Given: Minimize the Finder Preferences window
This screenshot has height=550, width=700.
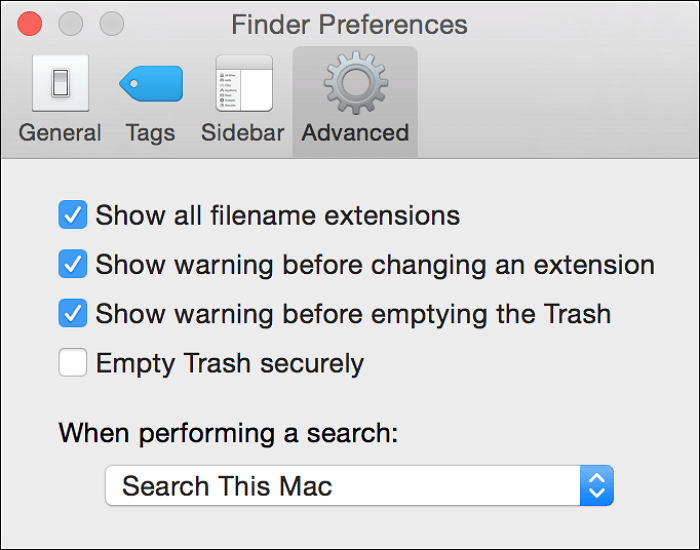Looking at the screenshot, I should point(71,23).
